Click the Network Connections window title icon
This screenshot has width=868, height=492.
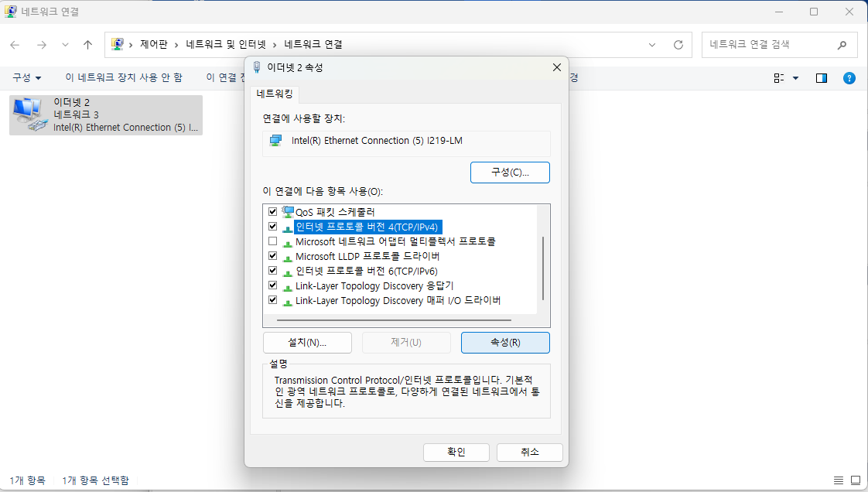11,12
